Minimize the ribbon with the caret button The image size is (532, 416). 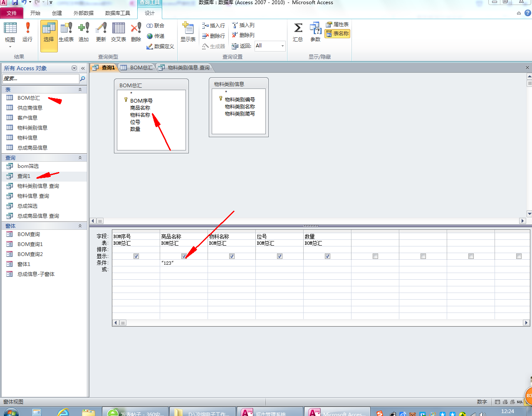[x=519, y=13]
